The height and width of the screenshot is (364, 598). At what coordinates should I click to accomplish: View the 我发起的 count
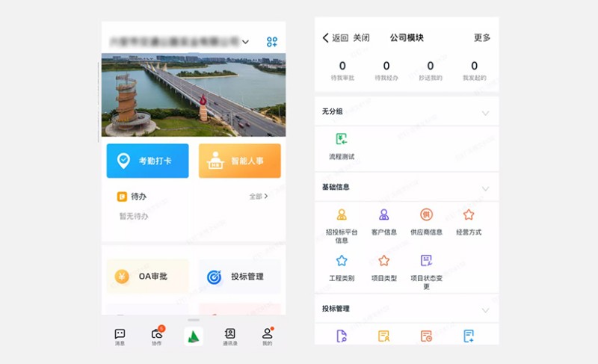point(475,71)
